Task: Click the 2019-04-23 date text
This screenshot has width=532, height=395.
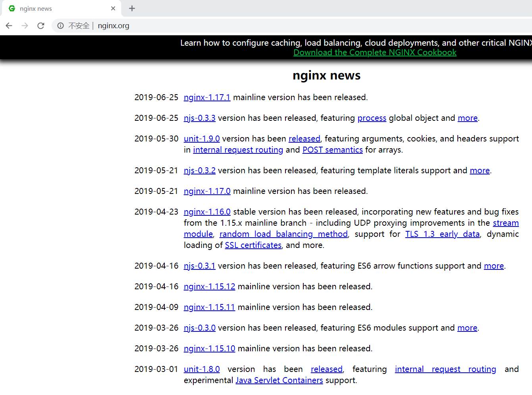Action: [156, 212]
